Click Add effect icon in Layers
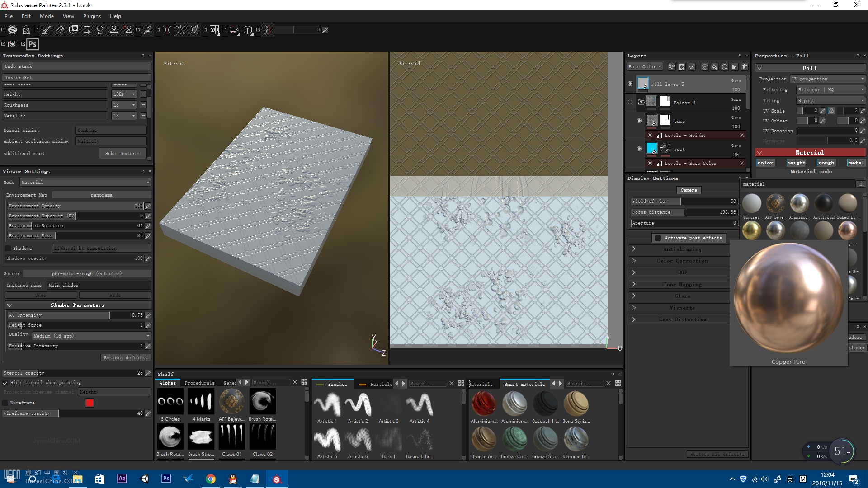This screenshot has width=868, height=488. 672,67
